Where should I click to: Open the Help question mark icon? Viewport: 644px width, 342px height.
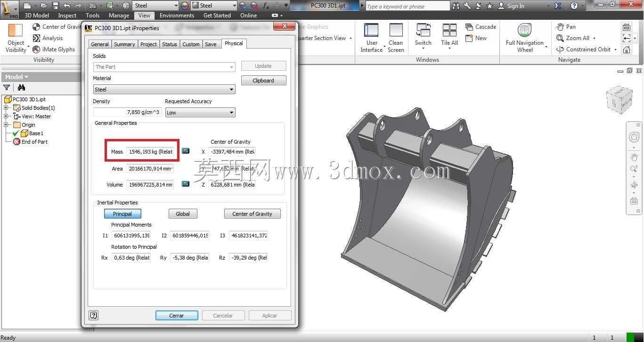(574, 6)
